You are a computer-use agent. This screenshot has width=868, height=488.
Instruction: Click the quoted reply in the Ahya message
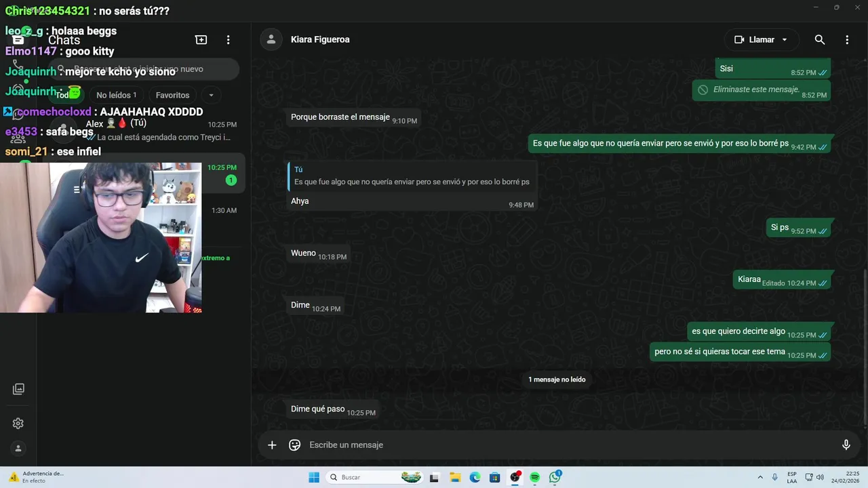412,176
